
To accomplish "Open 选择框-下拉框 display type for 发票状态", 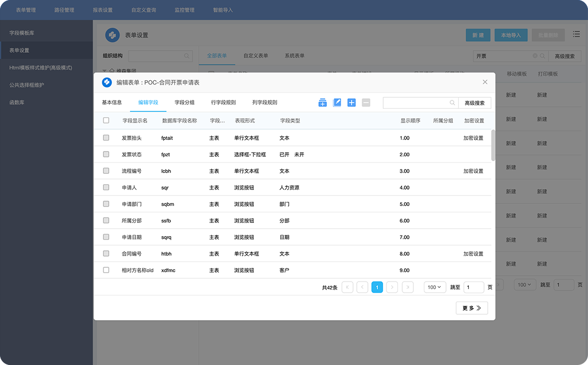I will (250, 155).
